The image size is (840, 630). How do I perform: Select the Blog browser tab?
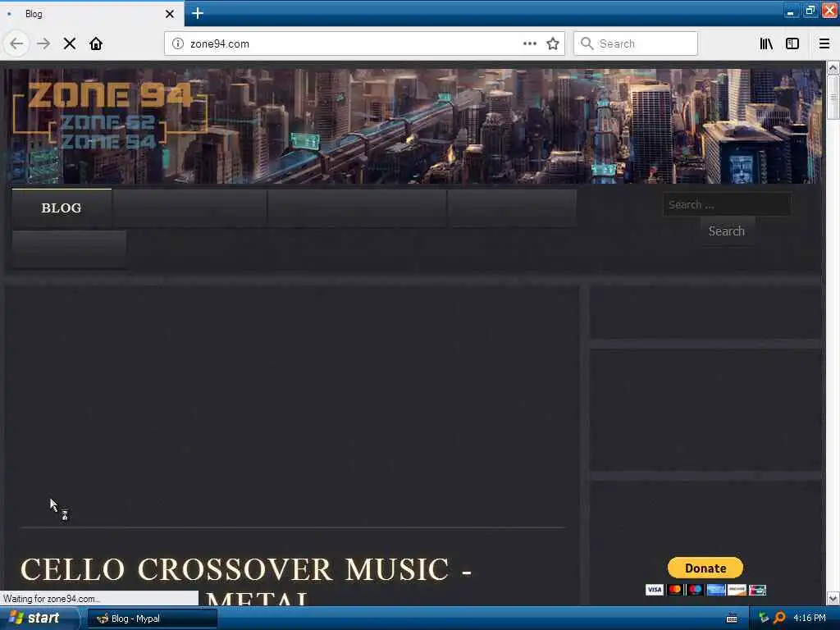point(91,14)
